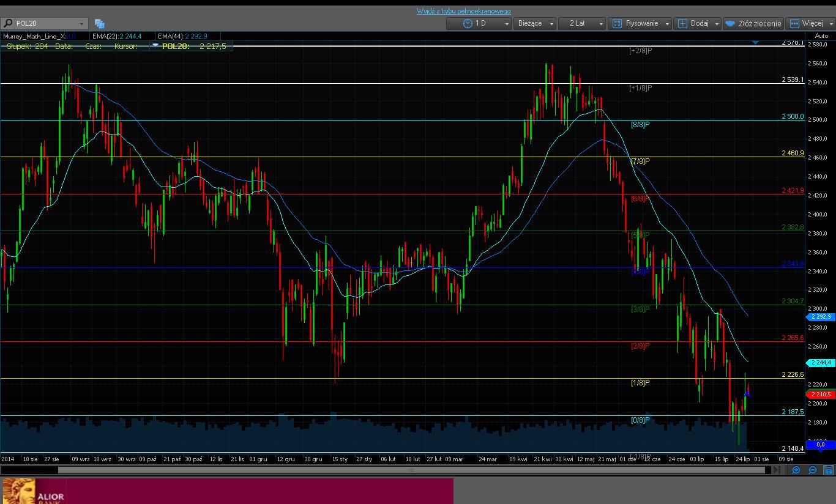Open the 2 Lat range dropdown
This screenshot has width=836, height=504.
582,23
